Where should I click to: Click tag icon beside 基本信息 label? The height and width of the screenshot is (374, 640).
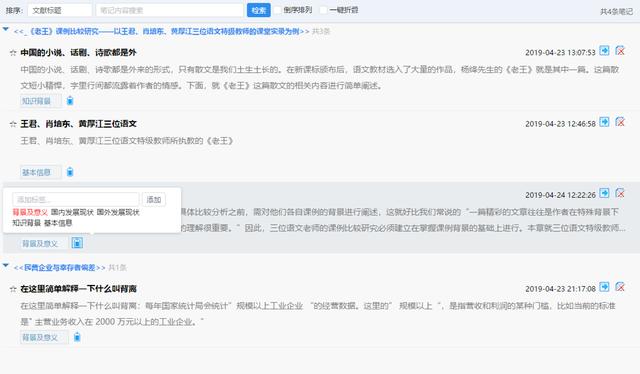click(x=70, y=172)
